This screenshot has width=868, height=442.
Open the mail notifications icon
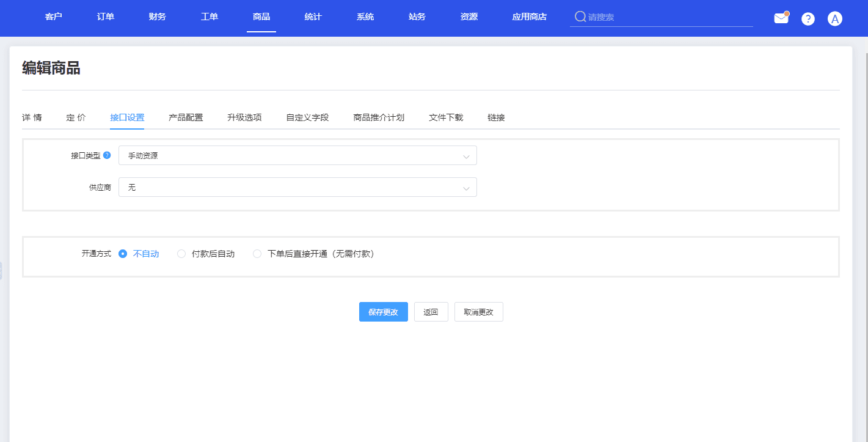[781, 18]
